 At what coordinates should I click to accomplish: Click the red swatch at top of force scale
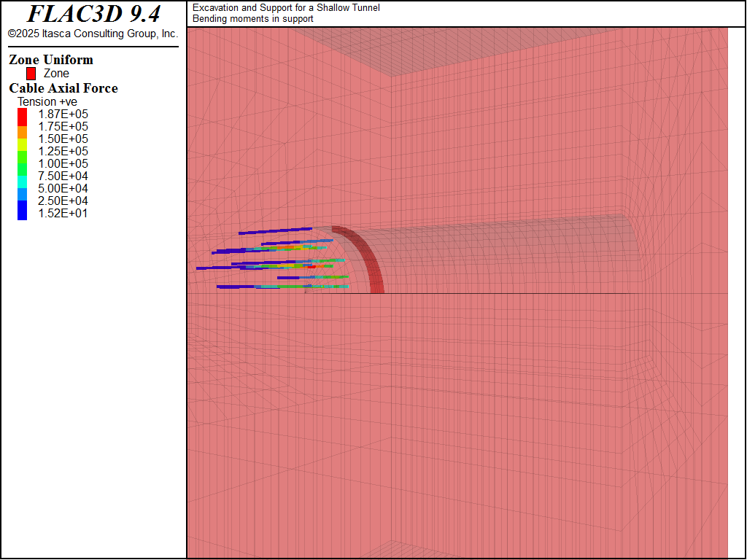click(23, 116)
